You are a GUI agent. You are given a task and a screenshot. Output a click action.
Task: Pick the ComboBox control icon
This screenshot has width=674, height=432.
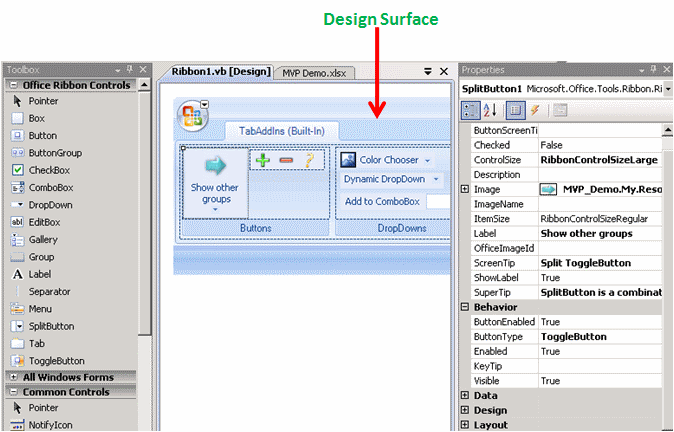pyautogui.click(x=17, y=187)
